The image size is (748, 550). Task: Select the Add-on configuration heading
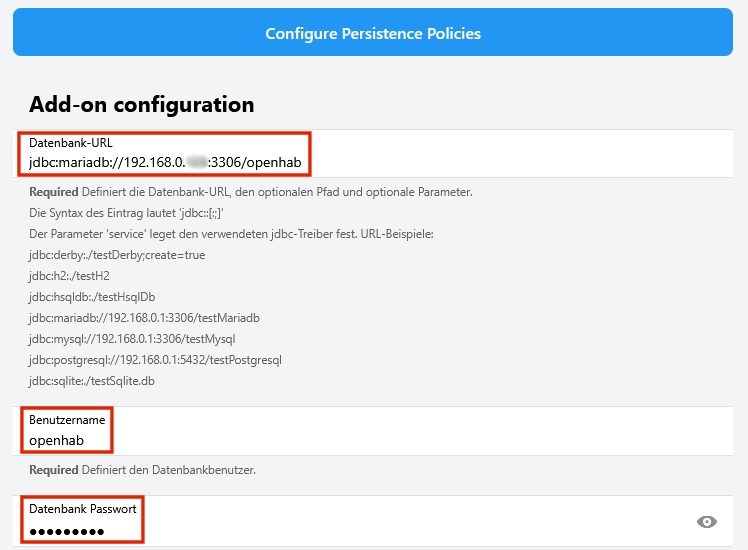pyautogui.click(x=142, y=104)
